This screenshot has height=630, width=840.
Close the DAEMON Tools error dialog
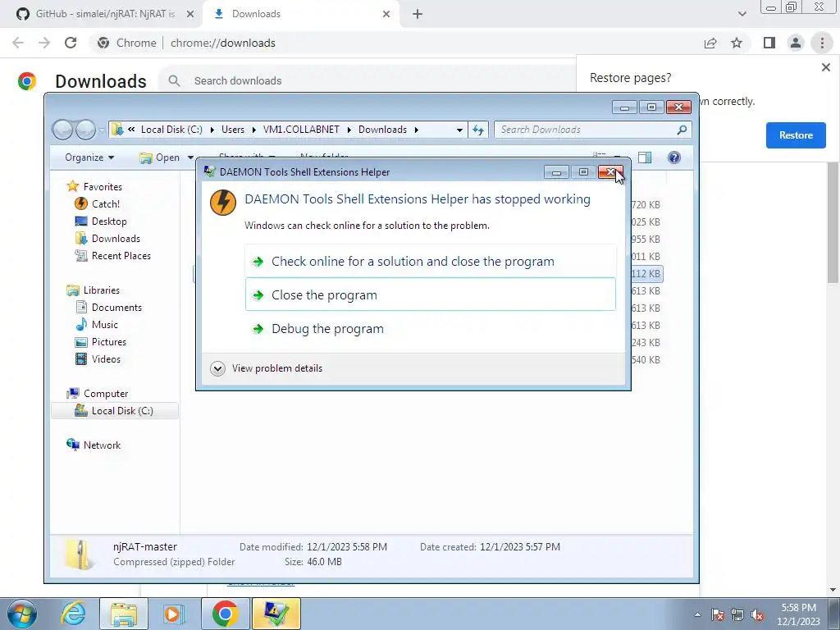pos(610,172)
